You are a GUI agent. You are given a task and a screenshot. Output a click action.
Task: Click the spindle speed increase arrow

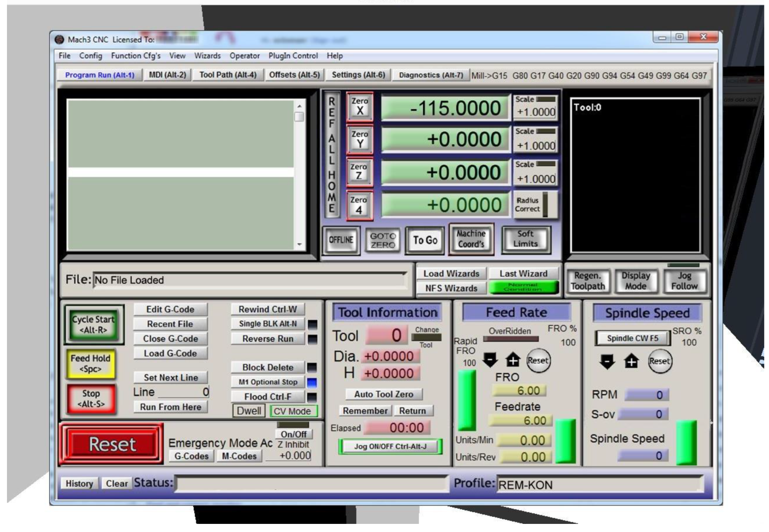631,361
